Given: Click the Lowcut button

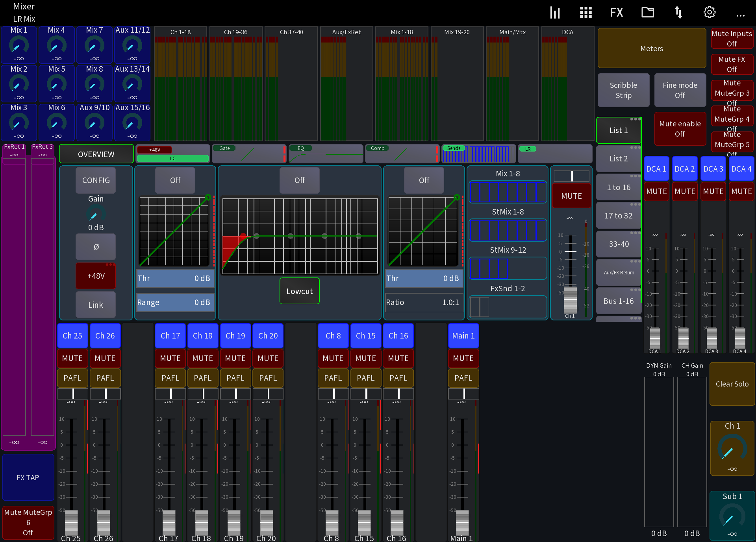Looking at the screenshot, I should (299, 291).
